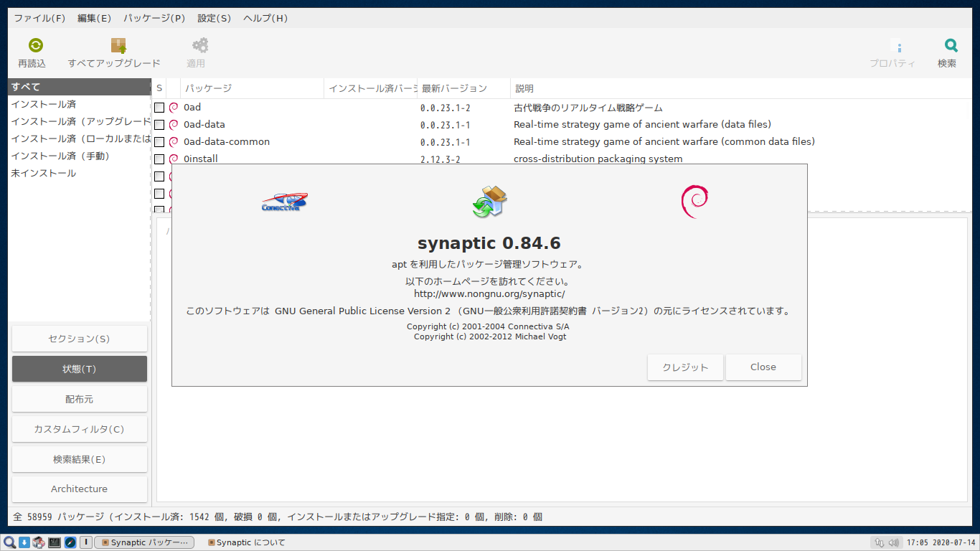Click the 17:05 2020-07-14 taskbar clock
The height and width of the screenshot is (551, 980).
coord(941,542)
